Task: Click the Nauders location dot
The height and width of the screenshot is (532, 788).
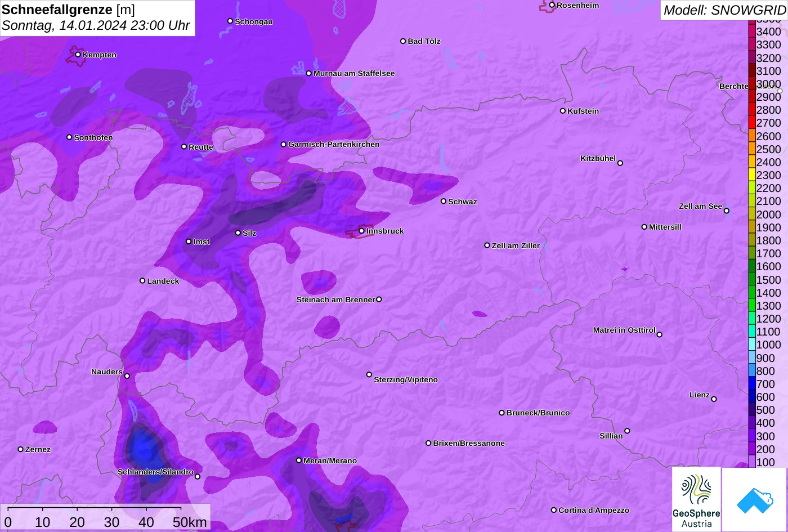Action: [127, 376]
